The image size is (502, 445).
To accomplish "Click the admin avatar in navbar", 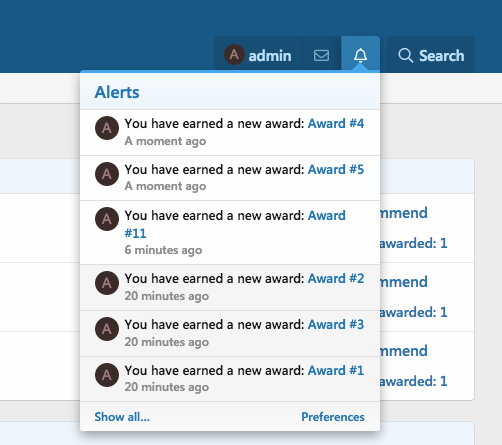I will click(x=234, y=55).
